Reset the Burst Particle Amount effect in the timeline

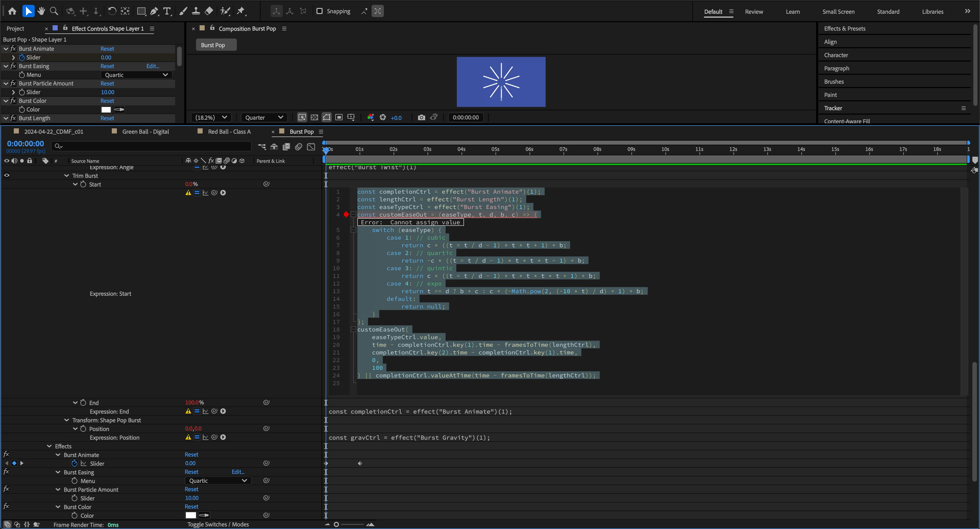(191, 489)
